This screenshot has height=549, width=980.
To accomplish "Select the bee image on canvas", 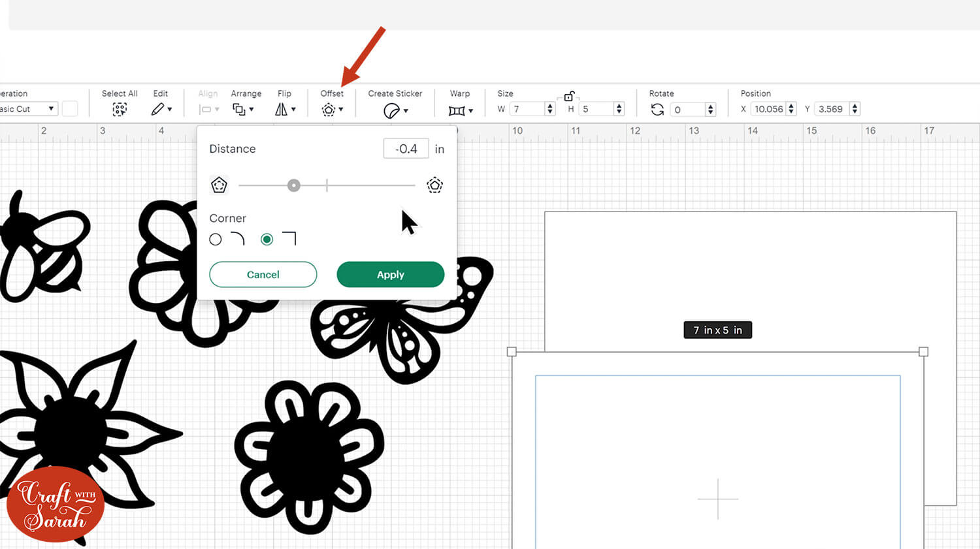I will click(44, 248).
